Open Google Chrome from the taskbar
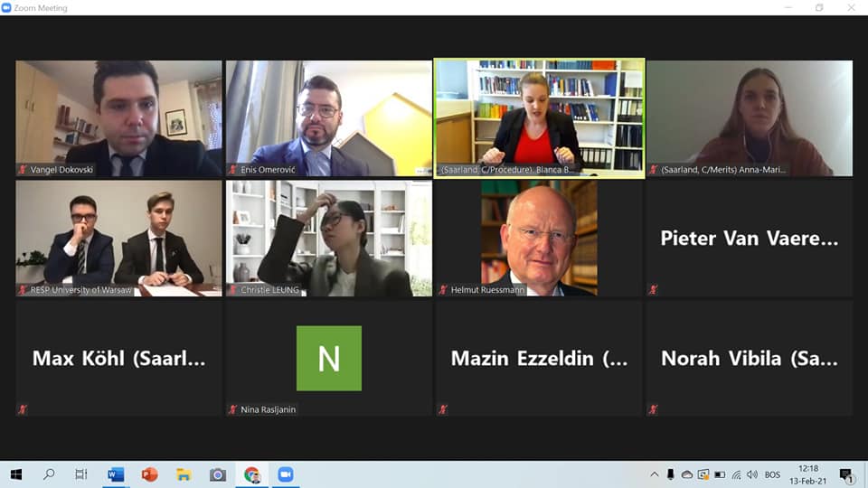Screen dimensions: 868x488 tap(252, 474)
